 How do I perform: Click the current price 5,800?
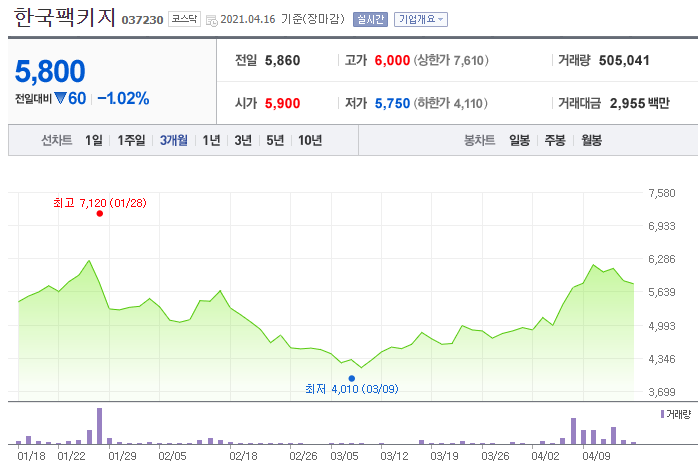(x=50, y=71)
